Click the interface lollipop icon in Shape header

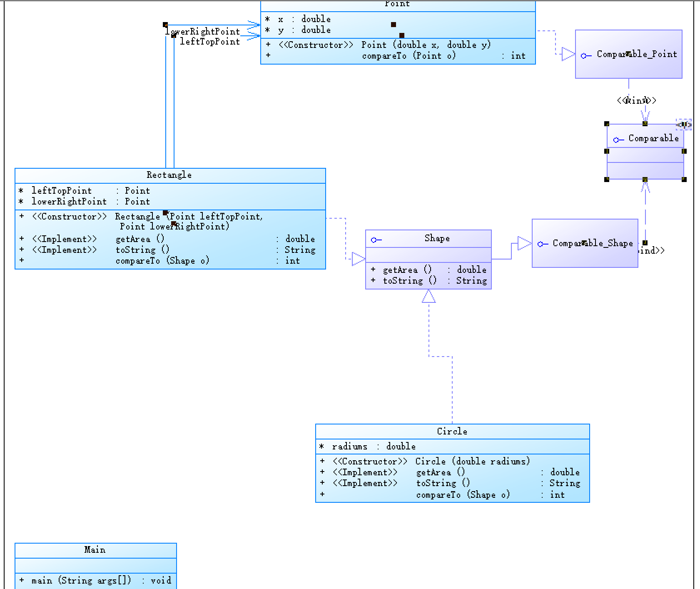376,240
